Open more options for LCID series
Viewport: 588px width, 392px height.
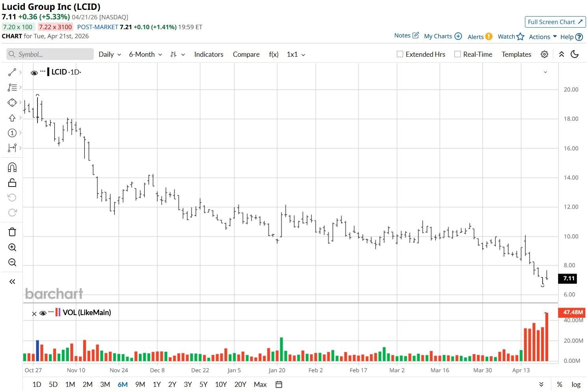click(x=43, y=71)
